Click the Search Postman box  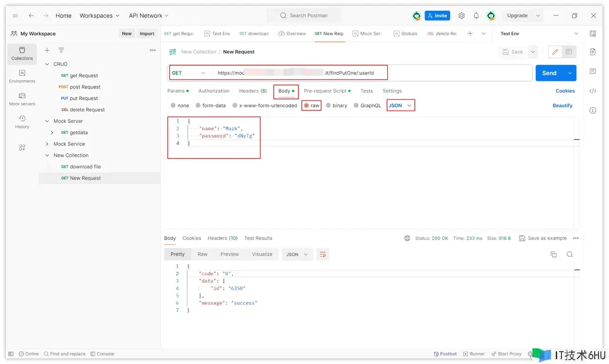pos(304,16)
